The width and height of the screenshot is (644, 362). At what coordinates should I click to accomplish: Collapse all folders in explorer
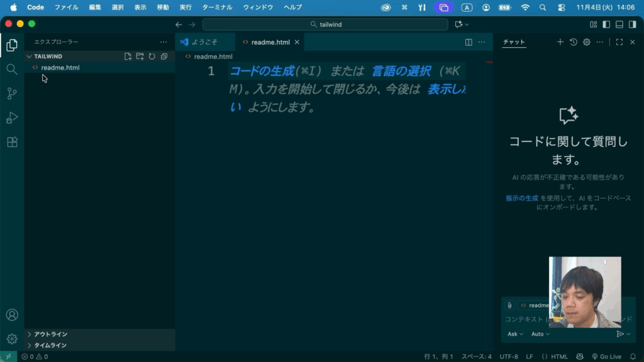pyautogui.click(x=164, y=57)
